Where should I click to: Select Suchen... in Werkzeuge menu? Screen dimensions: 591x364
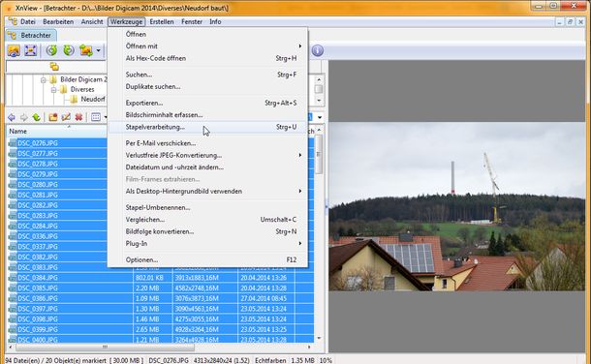[207, 75]
